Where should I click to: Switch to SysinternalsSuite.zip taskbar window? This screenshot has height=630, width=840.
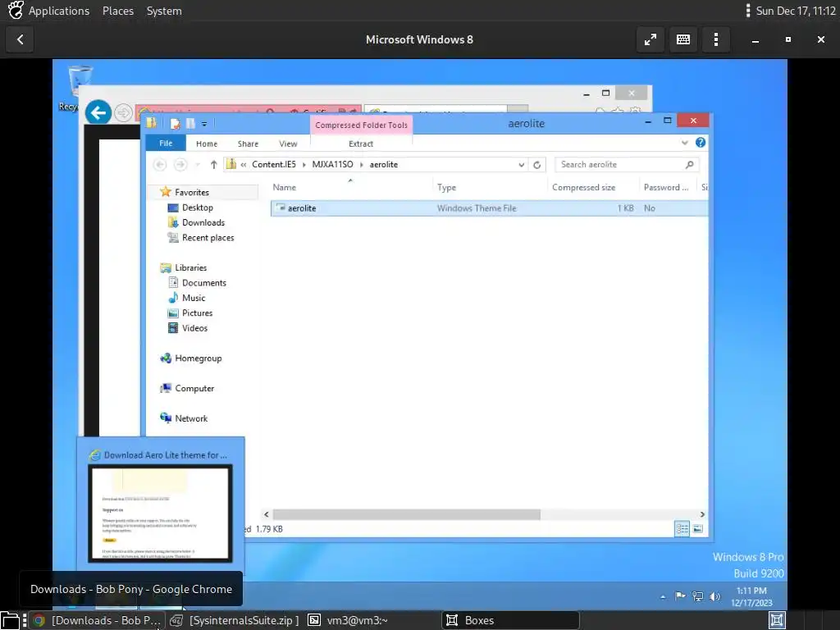[235, 620]
